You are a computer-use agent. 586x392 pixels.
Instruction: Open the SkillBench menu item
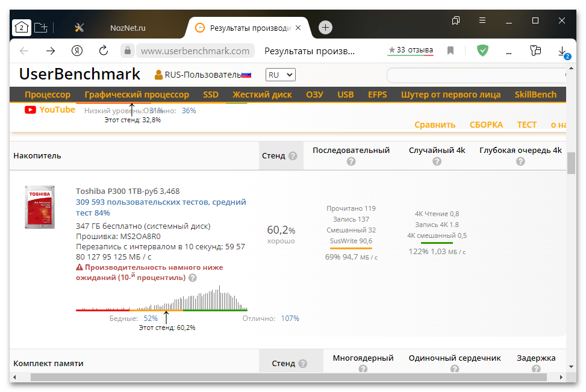tap(535, 95)
